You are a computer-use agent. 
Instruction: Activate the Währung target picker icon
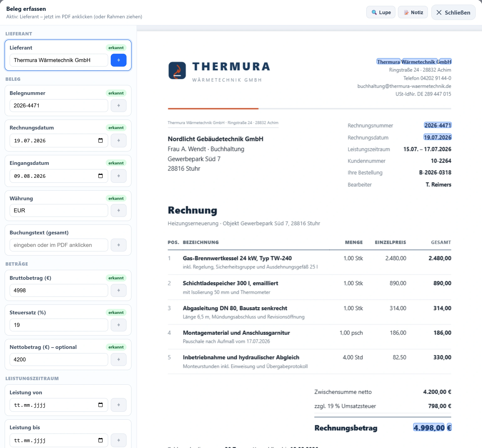[x=118, y=210]
